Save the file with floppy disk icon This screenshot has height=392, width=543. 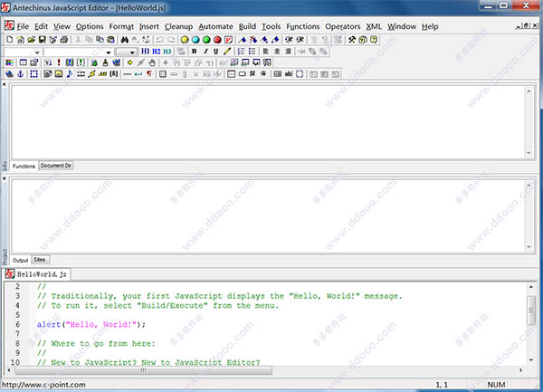(x=42, y=40)
